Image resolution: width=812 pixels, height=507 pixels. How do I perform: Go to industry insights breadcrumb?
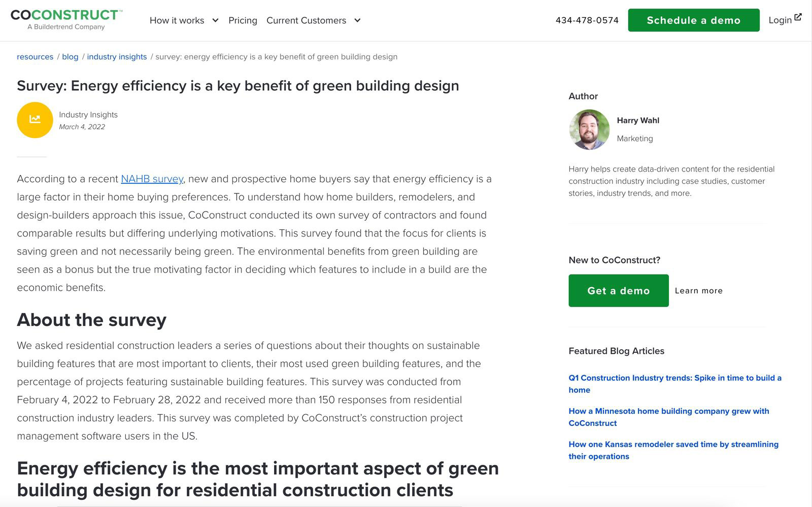(117, 57)
